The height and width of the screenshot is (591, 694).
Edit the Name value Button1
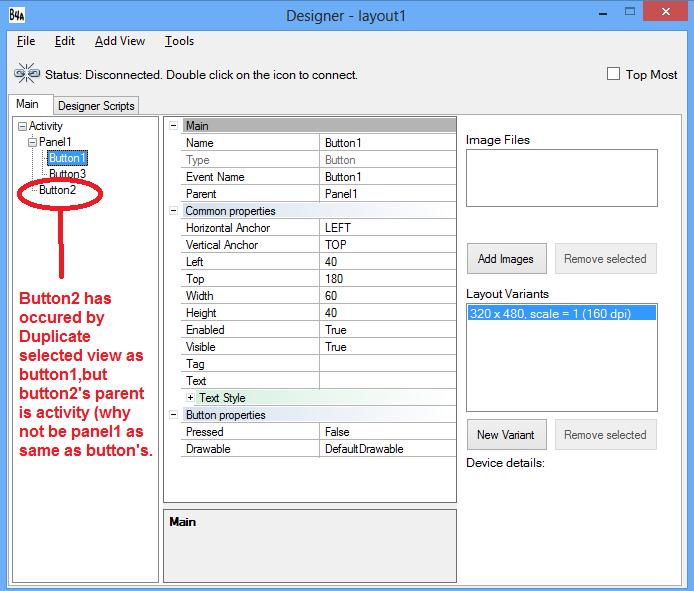point(387,143)
